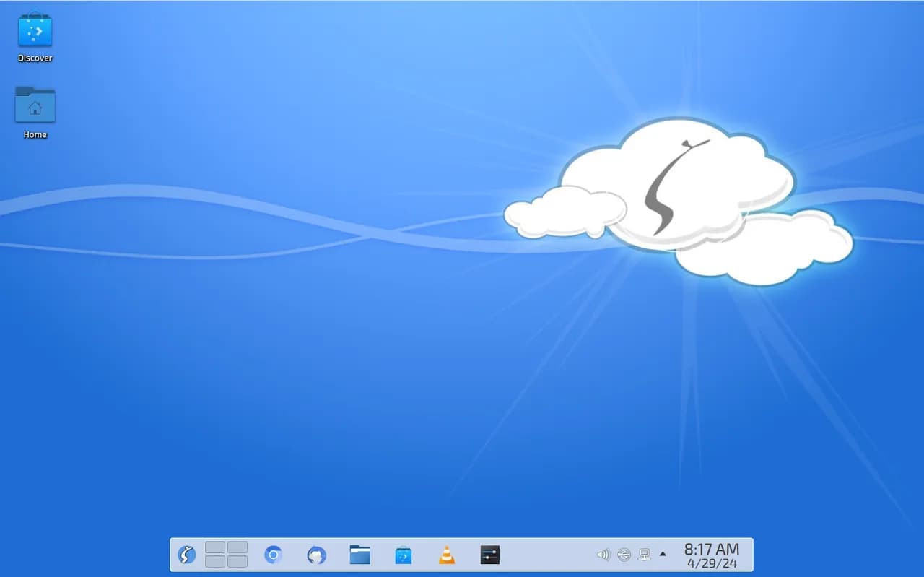The image size is (924, 577).
Task: Switch to the top-left virtual desktop
Action: (215, 547)
